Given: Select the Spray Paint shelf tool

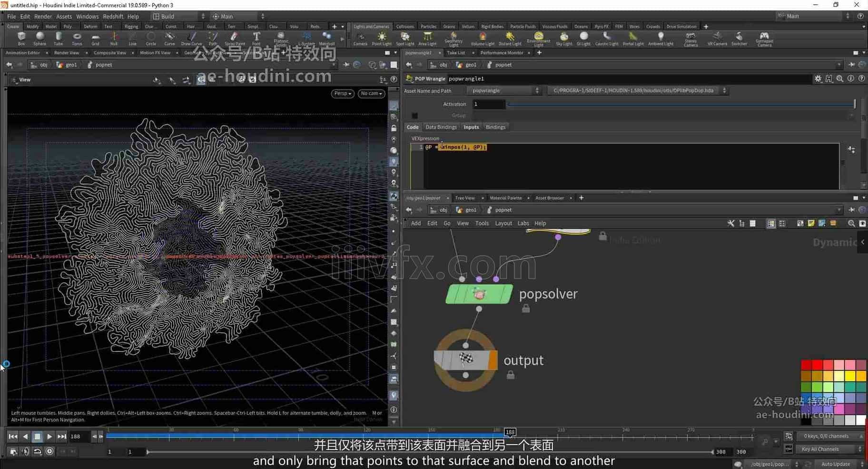Looking at the screenshot, I should (235, 39).
